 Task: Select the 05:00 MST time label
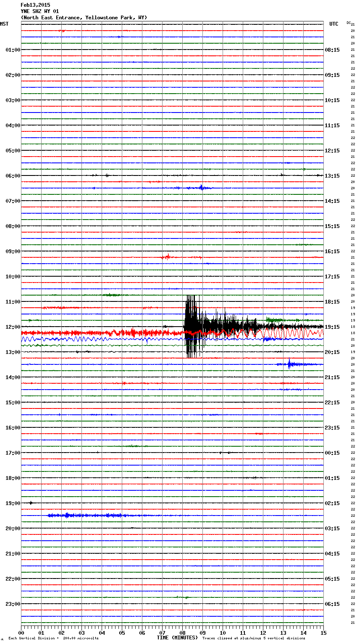click(x=13, y=151)
